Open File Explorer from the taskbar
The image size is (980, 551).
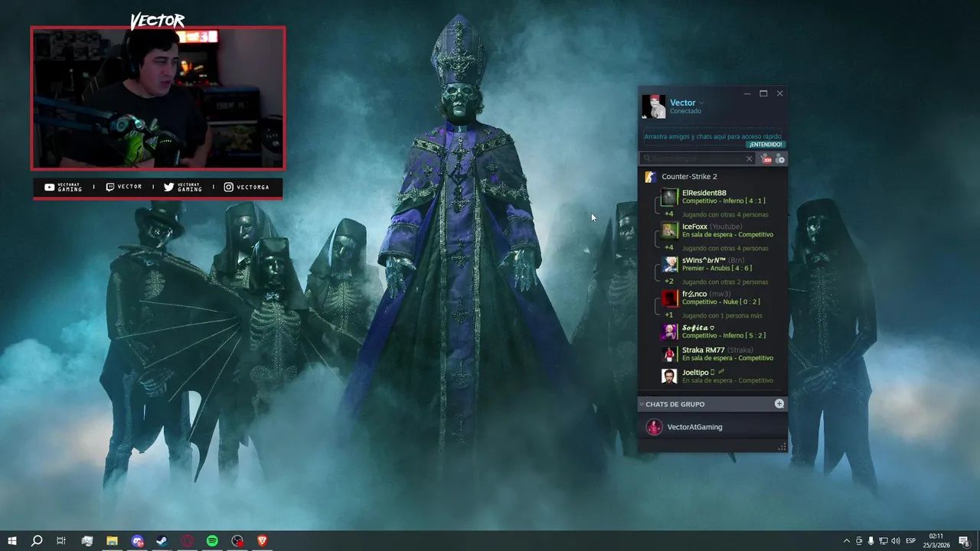[x=112, y=541]
